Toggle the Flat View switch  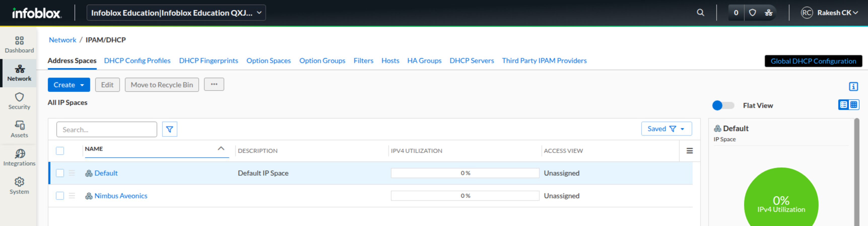723,106
